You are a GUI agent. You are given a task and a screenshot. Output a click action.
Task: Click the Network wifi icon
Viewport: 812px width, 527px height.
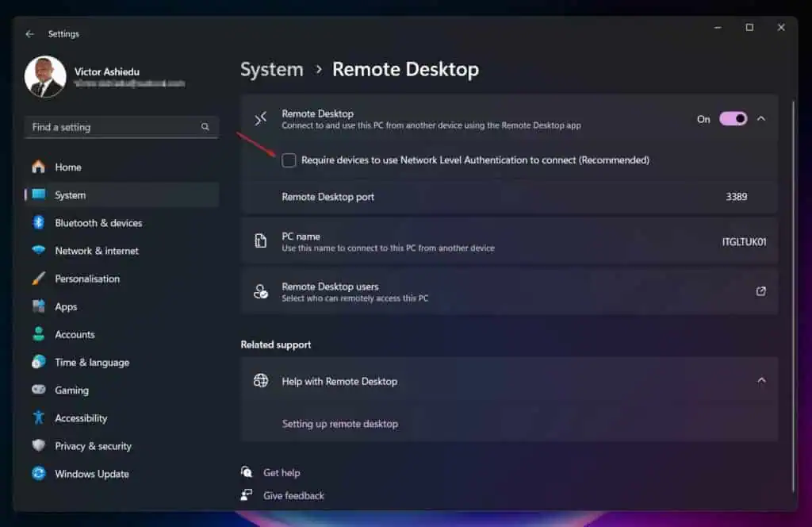(38, 250)
